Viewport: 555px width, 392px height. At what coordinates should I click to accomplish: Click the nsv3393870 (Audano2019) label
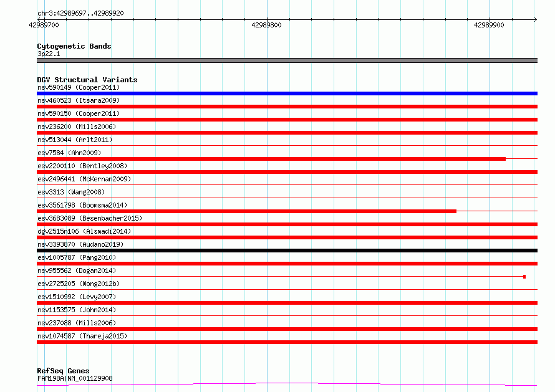tap(80, 244)
